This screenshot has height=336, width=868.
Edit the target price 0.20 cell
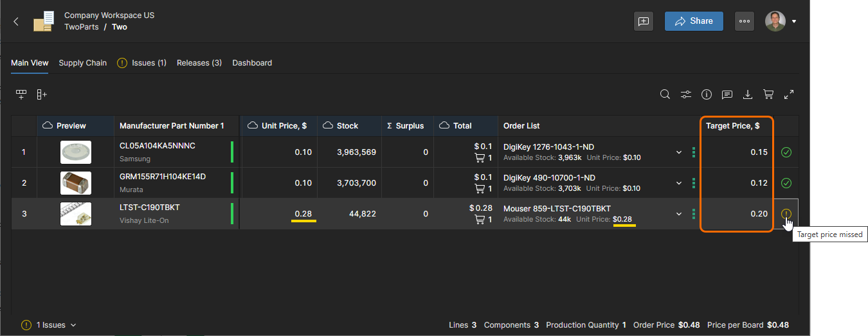[x=737, y=214]
